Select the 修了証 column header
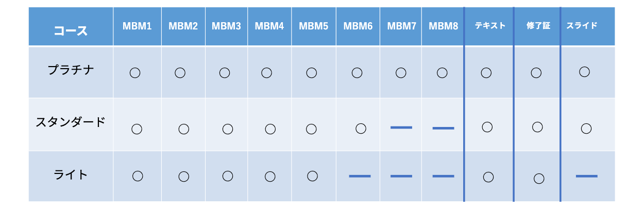Image resolution: width=644 pixels, height=208 pixels. click(538, 25)
